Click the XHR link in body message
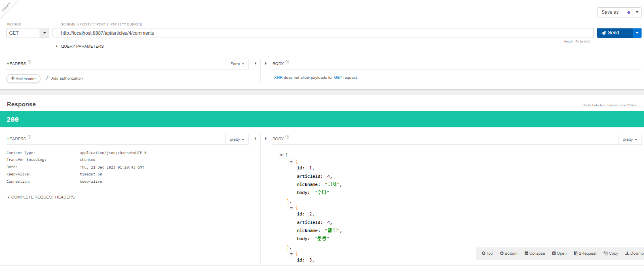The image size is (644, 266). click(278, 78)
